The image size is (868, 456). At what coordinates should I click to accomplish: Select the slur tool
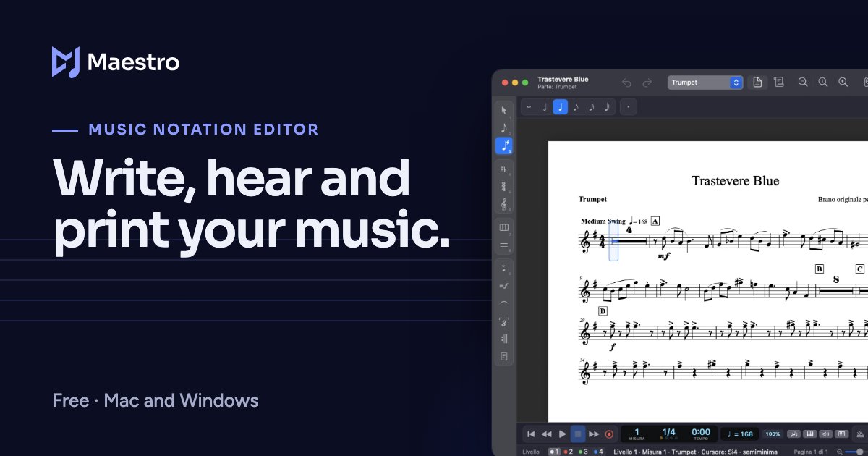point(504,303)
